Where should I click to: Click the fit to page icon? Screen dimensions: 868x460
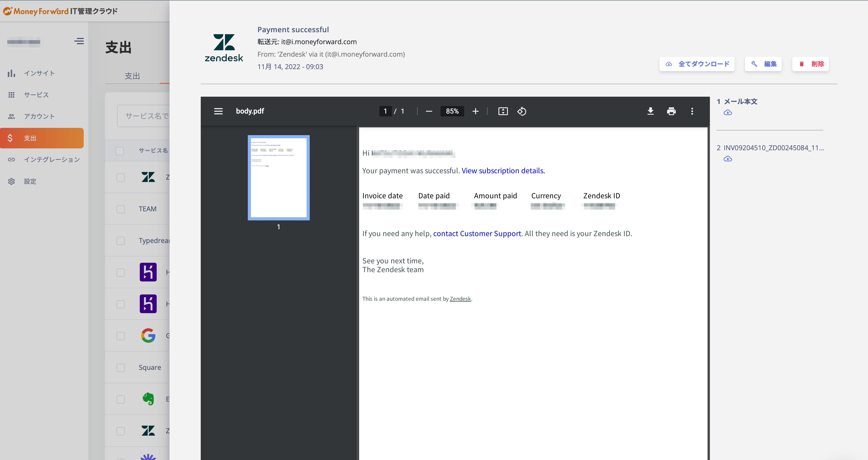click(503, 111)
